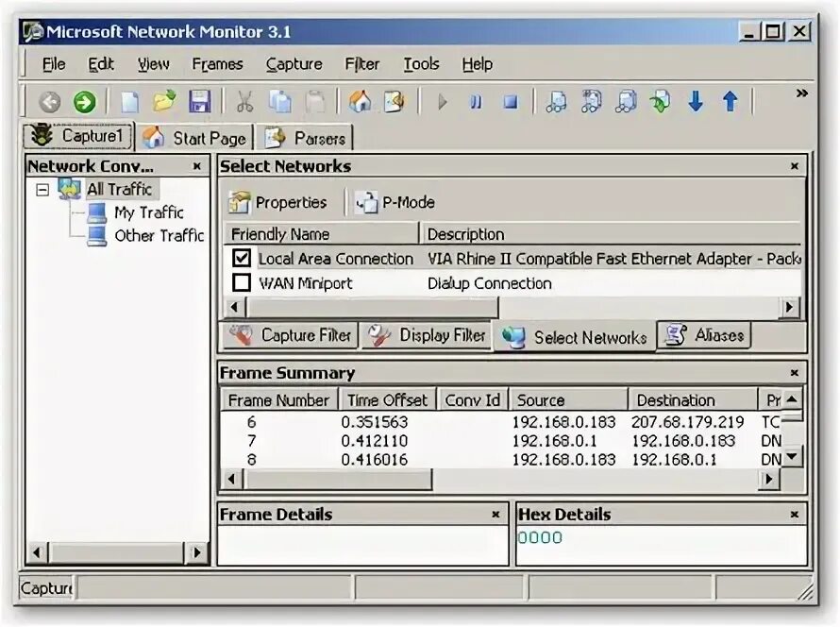Viewport: 840px width, 627px height.
Task: Select Other Traffic in conversation tree
Action: click(160, 236)
